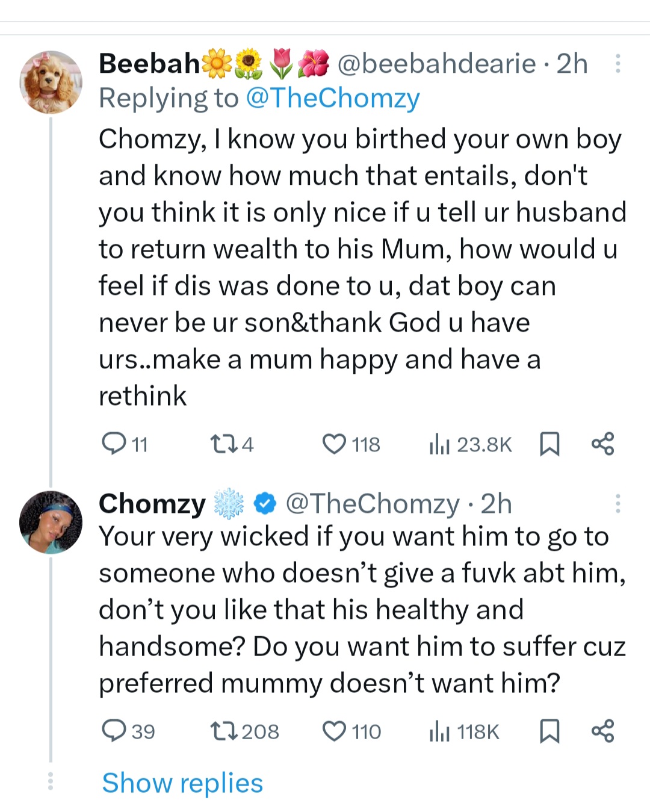Reply to Beebah's tweet

[114, 444]
